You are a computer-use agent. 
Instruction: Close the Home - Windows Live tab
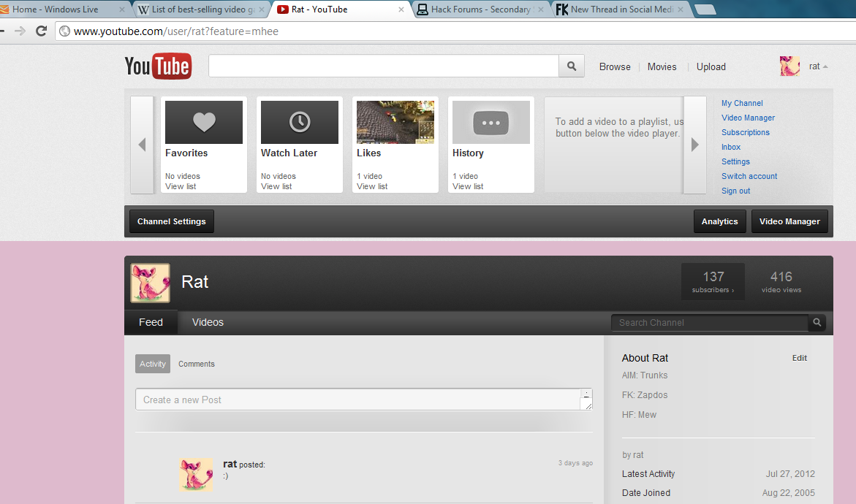pyautogui.click(x=121, y=9)
